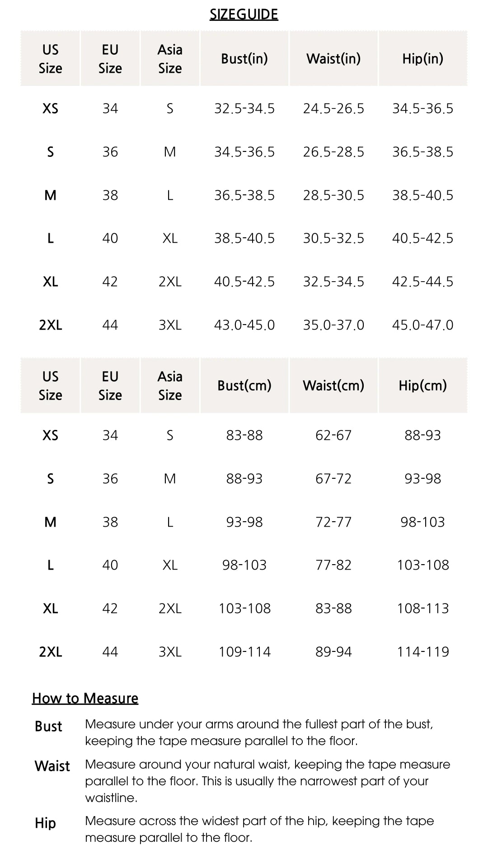Click the Hip(cm) column header
This screenshot has height=868, width=488.
click(423, 386)
